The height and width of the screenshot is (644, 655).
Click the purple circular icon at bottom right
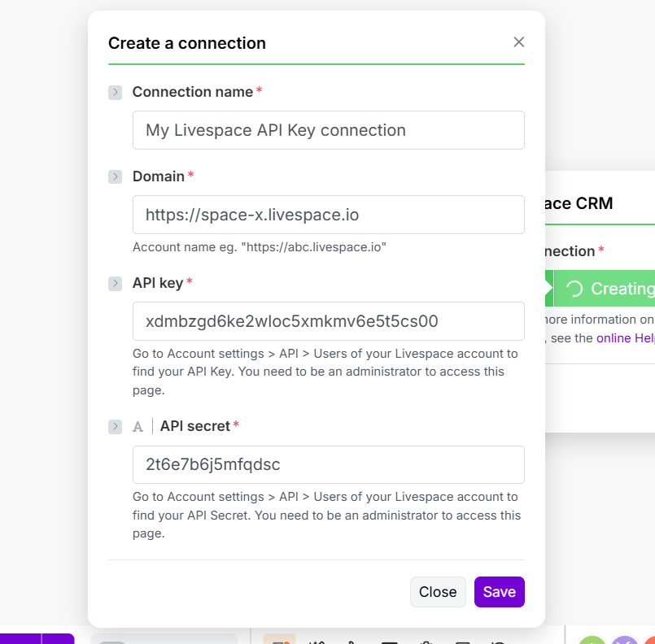point(624,641)
